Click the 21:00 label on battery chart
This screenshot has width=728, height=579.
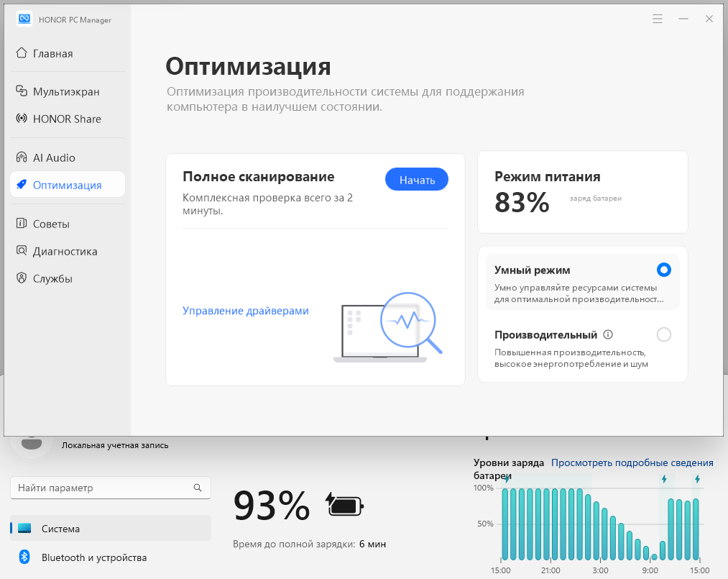point(550,570)
